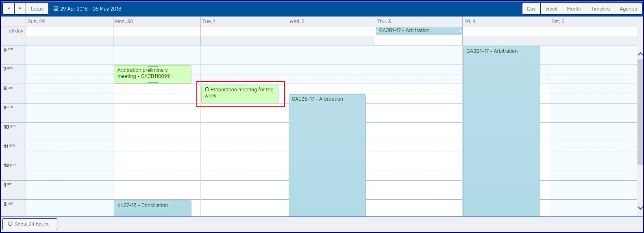Image resolution: width=644 pixels, height=233 pixels.
Task: Go to next week with right arrow
Action: tap(20, 9)
